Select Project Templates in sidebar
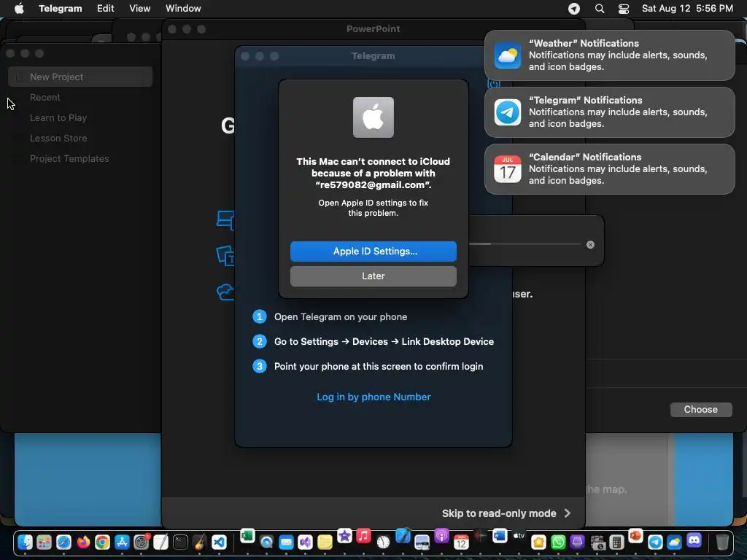The height and width of the screenshot is (560, 747). tap(69, 158)
